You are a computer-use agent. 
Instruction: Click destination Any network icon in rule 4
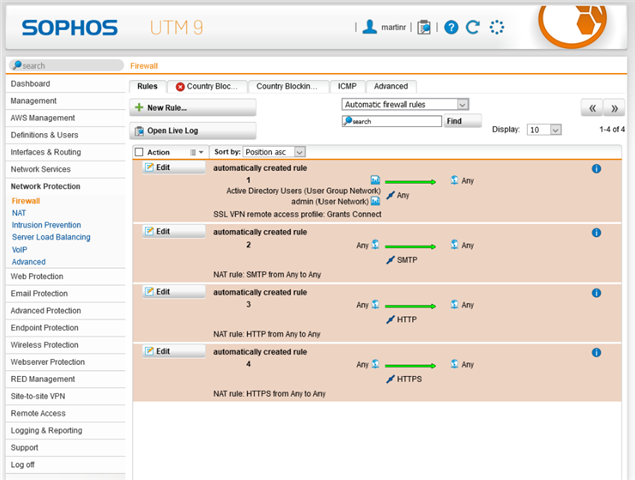coord(454,364)
